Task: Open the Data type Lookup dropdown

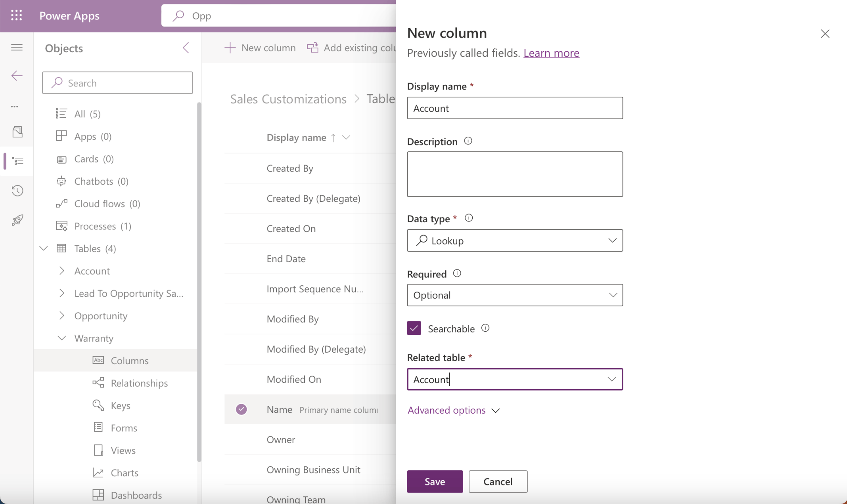Action: tap(515, 241)
